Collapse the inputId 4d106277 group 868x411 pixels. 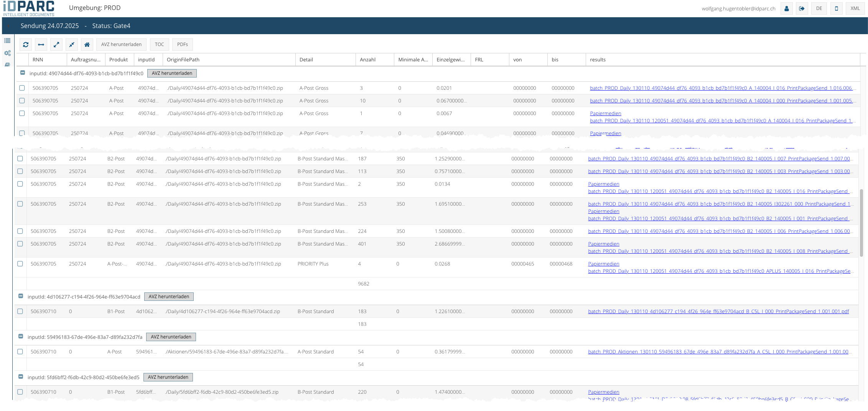click(x=21, y=296)
